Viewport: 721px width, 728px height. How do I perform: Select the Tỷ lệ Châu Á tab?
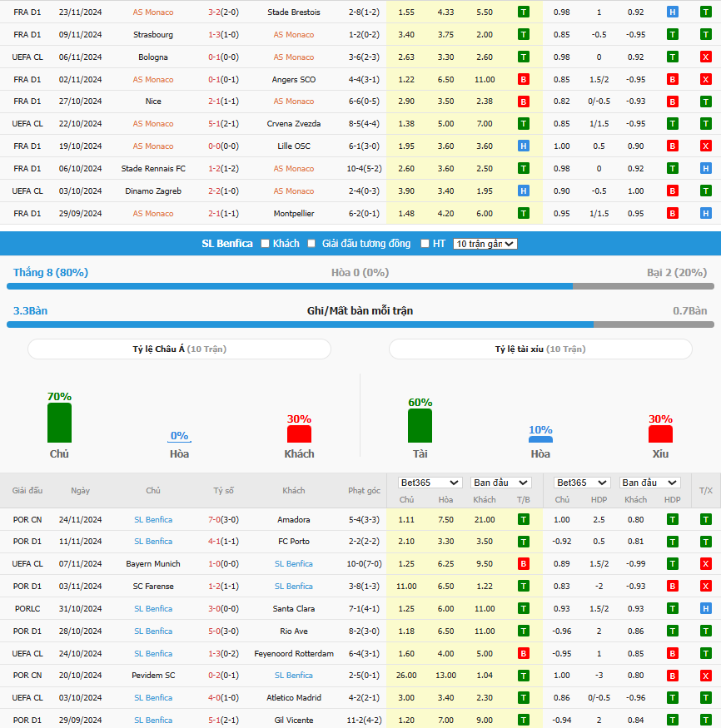179,349
